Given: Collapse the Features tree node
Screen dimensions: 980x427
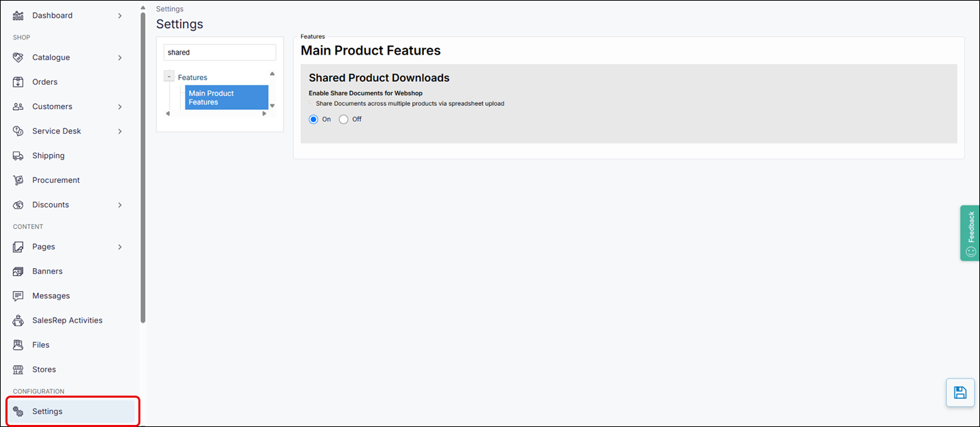Looking at the screenshot, I should [168, 76].
